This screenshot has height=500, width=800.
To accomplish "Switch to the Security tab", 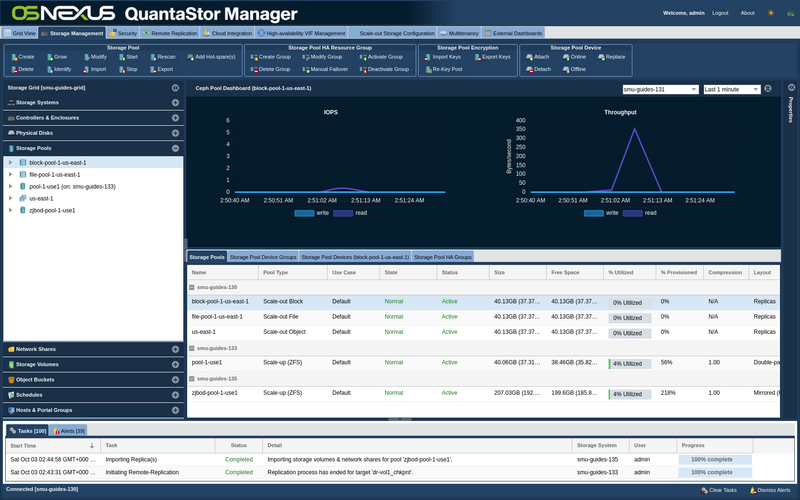I will click(x=122, y=33).
